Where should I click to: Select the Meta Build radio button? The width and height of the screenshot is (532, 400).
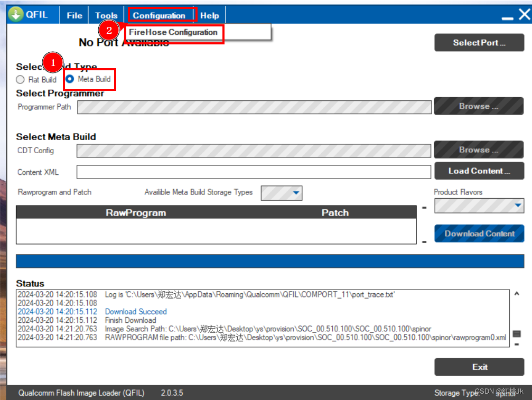click(x=70, y=79)
